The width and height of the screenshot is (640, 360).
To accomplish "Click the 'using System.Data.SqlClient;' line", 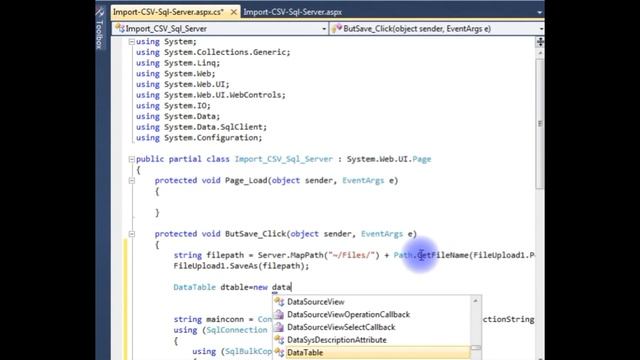I will [x=201, y=127].
